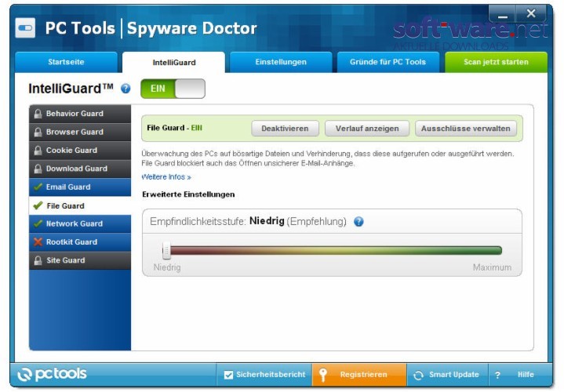Image resolution: width=564 pixels, height=392 pixels.
Task: Click the File Guard - EIN status text
Action: click(174, 128)
